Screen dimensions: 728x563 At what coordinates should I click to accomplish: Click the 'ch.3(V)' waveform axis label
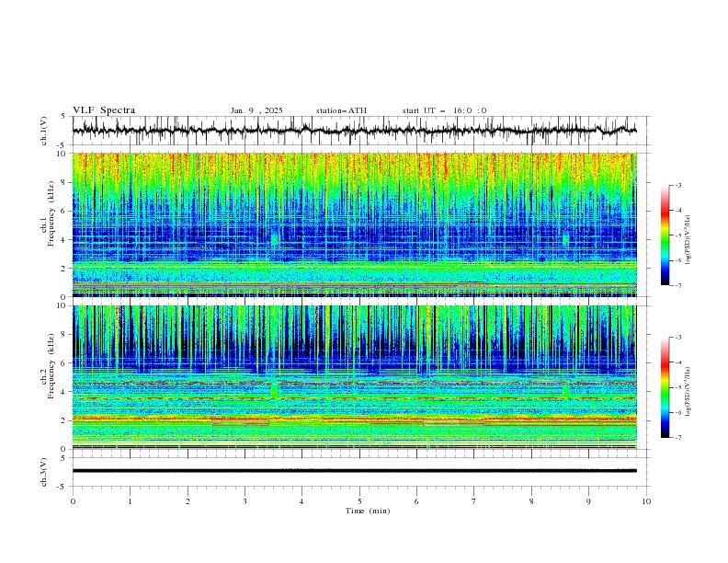pyautogui.click(x=44, y=472)
